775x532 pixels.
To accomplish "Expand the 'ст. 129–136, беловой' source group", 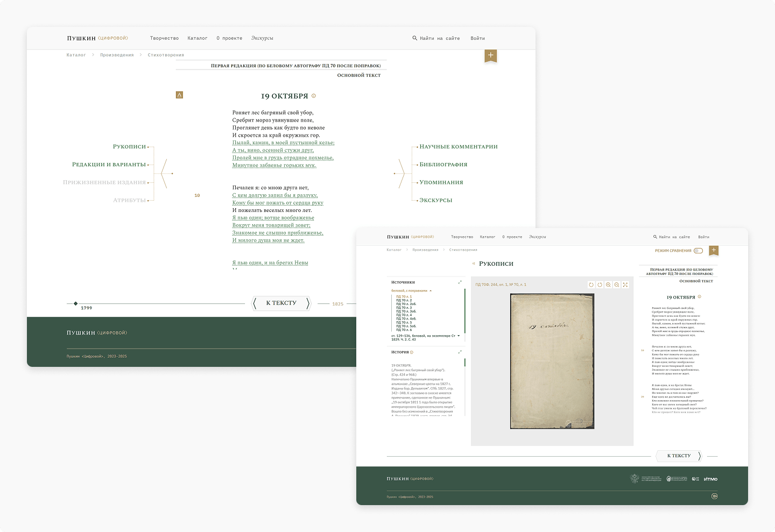I will tap(459, 336).
